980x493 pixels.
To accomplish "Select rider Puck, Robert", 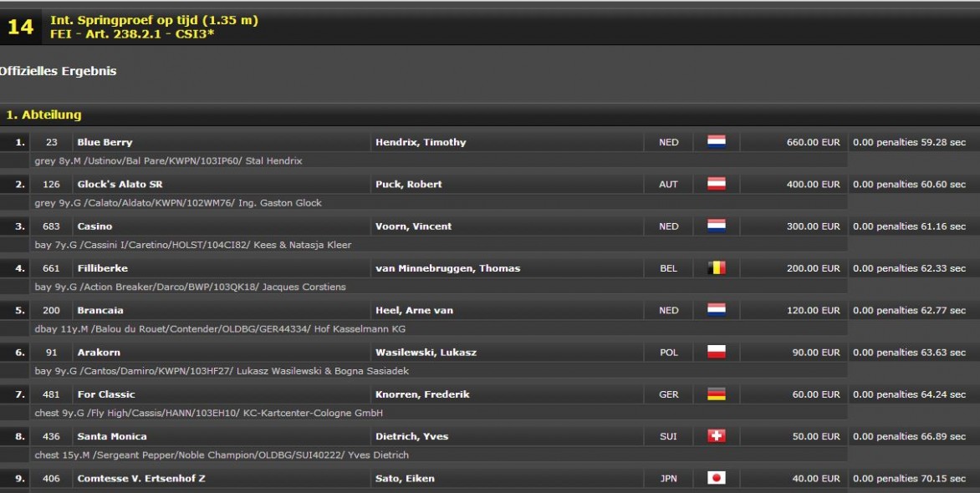I will [x=409, y=185].
